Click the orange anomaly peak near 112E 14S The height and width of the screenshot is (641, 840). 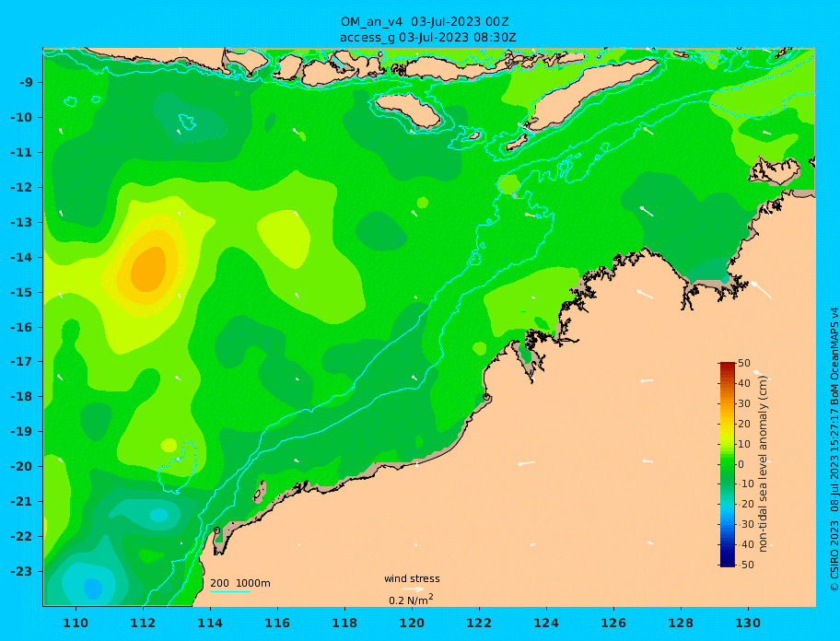(x=149, y=269)
